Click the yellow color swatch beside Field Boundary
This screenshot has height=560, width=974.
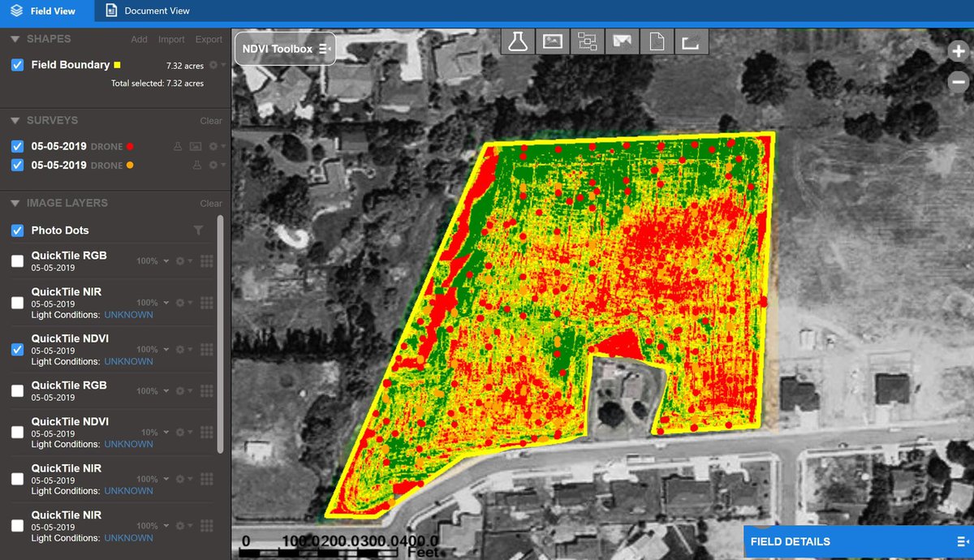119,64
